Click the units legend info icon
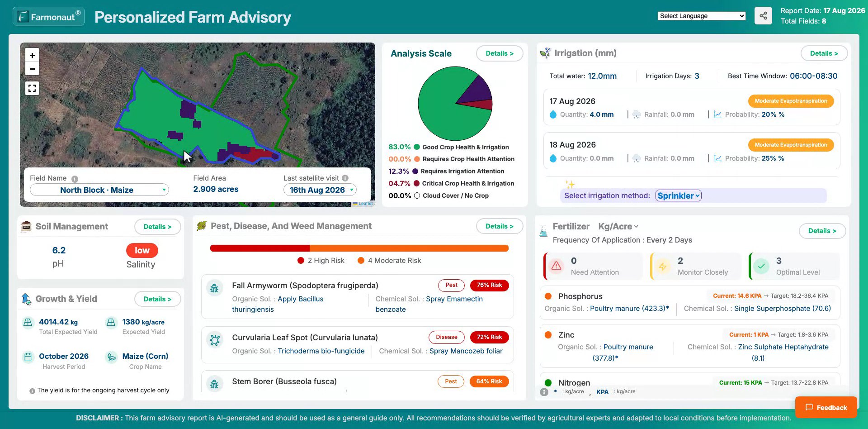The width and height of the screenshot is (868, 429). [544, 392]
